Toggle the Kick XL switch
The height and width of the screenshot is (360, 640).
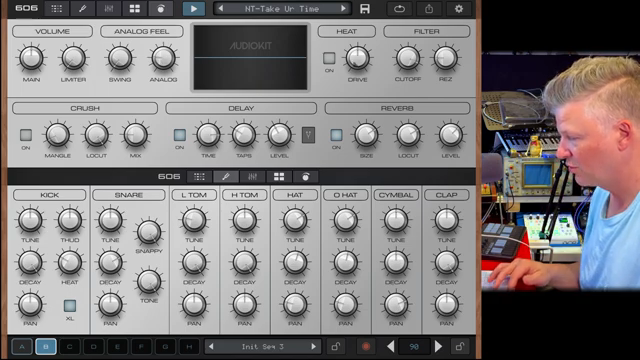pyautogui.click(x=70, y=306)
